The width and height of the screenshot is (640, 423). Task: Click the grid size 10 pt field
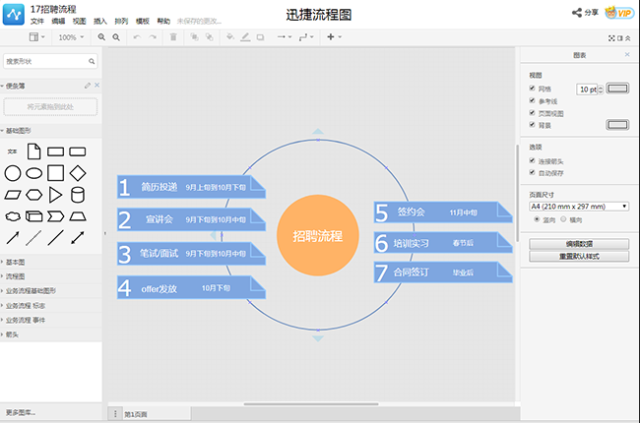point(587,89)
